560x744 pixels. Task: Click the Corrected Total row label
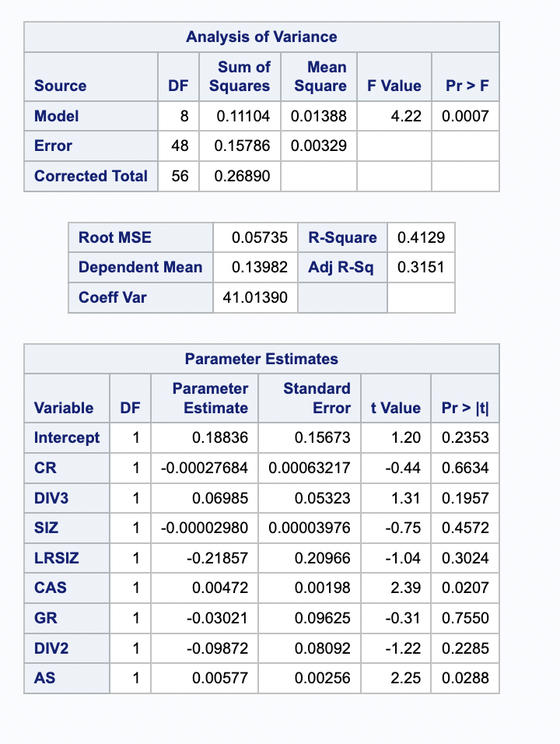[x=90, y=176]
